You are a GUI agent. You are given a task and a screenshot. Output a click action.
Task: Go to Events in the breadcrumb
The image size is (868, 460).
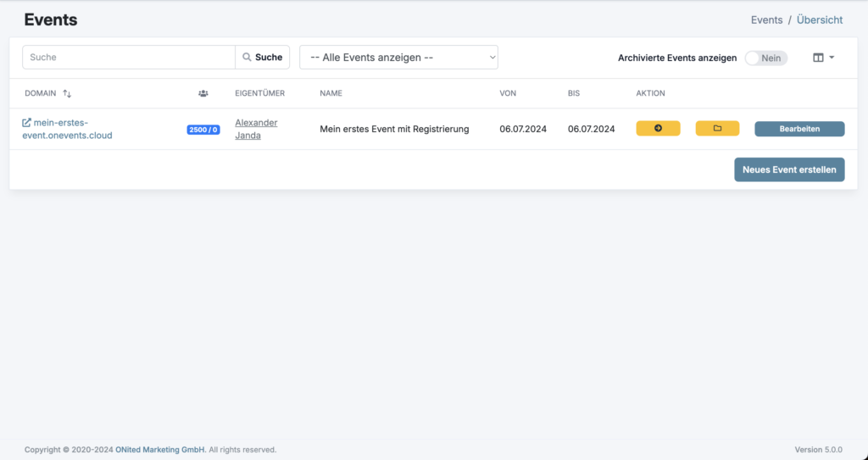766,19
